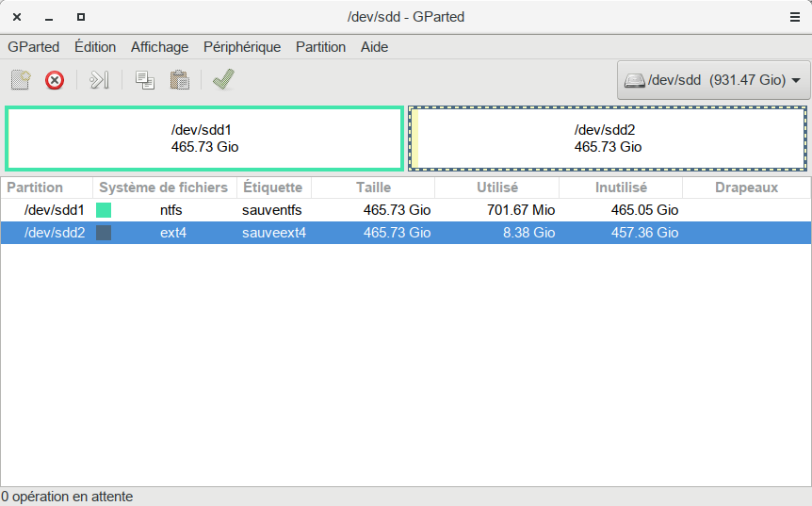Select the /dev/sdd1 block in disk map
Image resolution: width=812 pixels, height=506 pixels.
[204, 139]
